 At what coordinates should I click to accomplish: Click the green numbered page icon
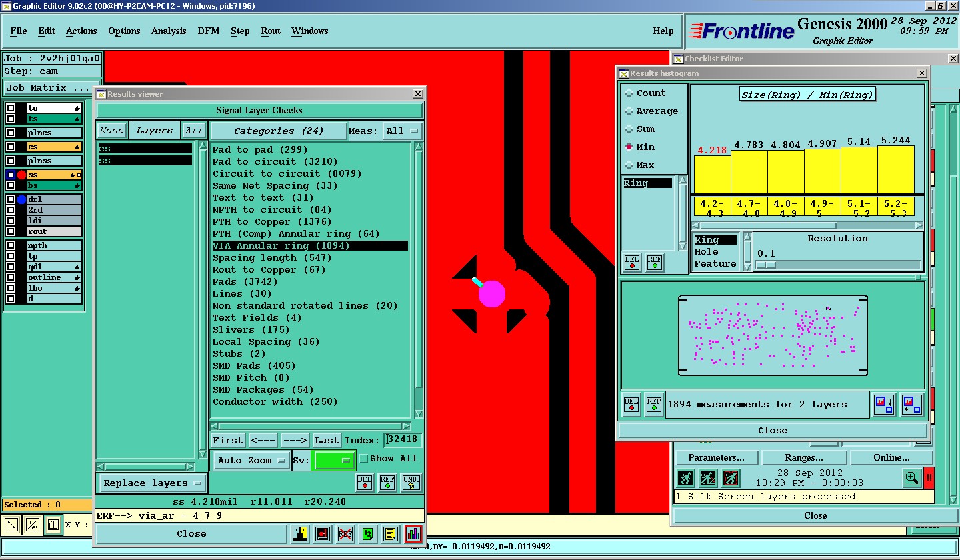pyautogui.click(x=368, y=534)
